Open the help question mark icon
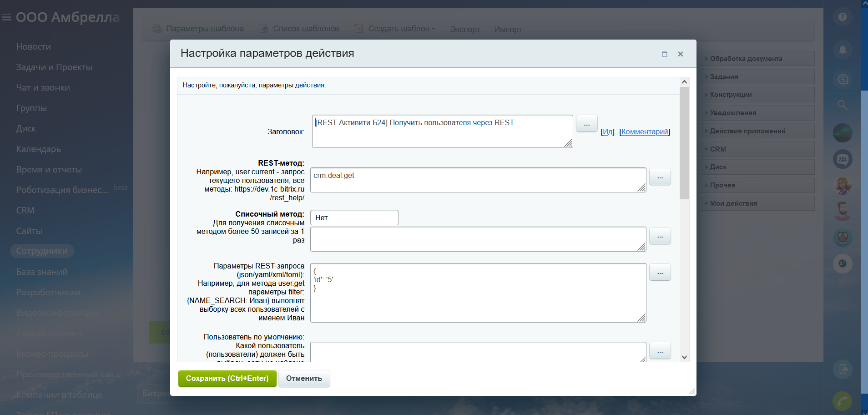This screenshot has width=868, height=415. (x=843, y=17)
